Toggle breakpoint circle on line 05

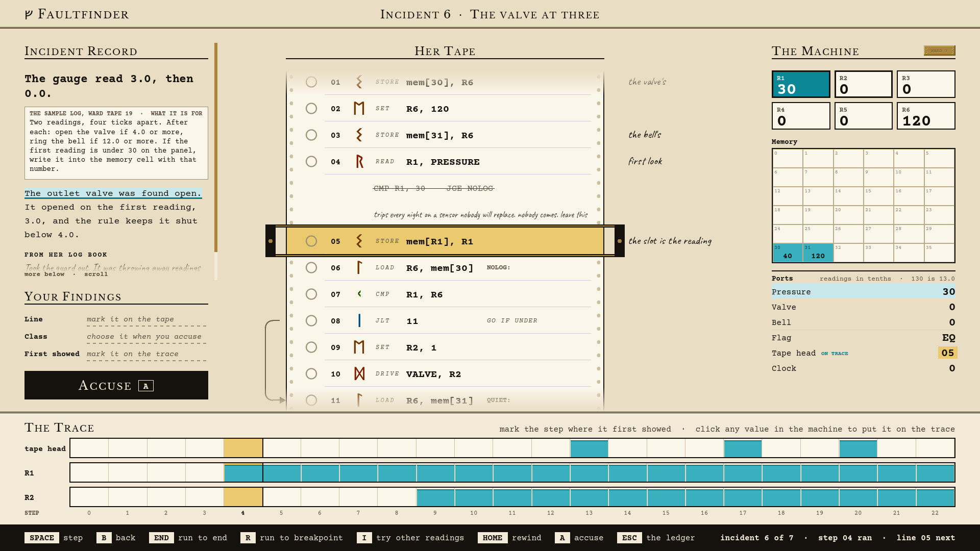311,241
